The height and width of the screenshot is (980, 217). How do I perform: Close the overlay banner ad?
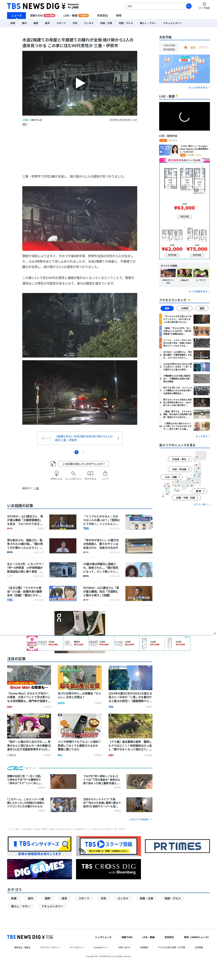[214, 633]
